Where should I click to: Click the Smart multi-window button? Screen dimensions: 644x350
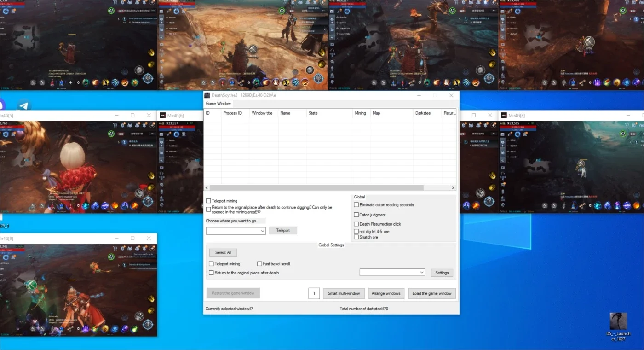[x=344, y=293]
